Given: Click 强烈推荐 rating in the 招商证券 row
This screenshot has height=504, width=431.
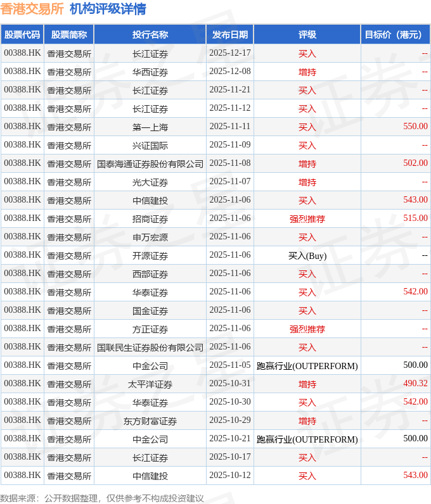Looking at the screenshot, I should [x=307, y=218].
